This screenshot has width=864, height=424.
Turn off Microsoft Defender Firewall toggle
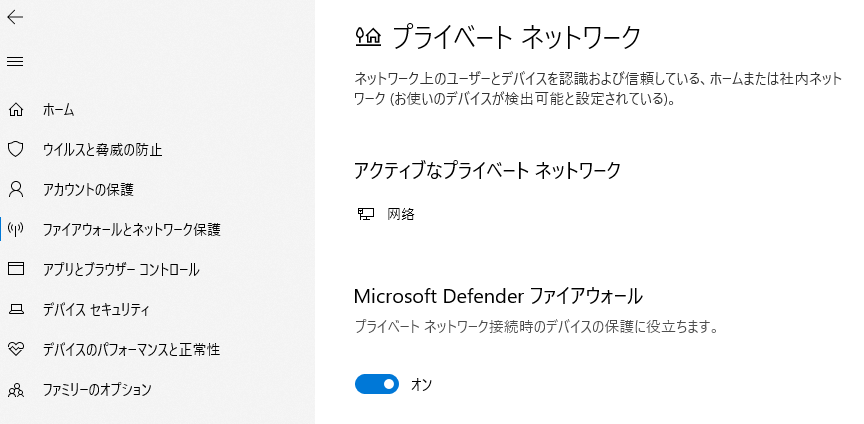377,384
